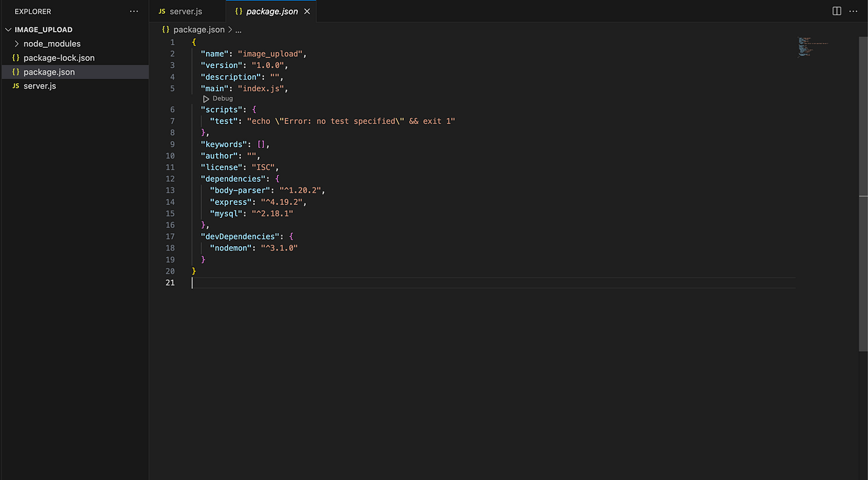Image resolution: width=868 pixels, height=480 pixels.
Task: Click line number 13 in the gutter
Action: coord(170,190)
